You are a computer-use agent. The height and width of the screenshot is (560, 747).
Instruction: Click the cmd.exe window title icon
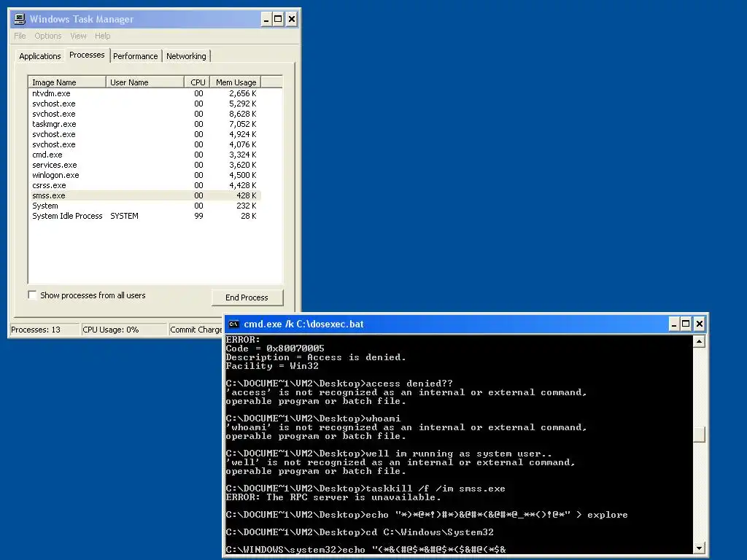(233, 324)
